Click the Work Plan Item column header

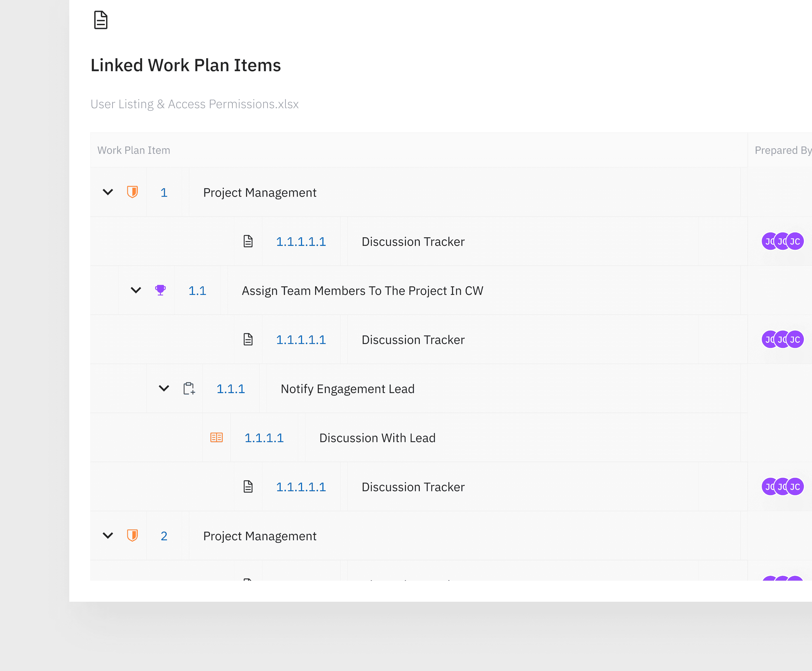[134, 150]
